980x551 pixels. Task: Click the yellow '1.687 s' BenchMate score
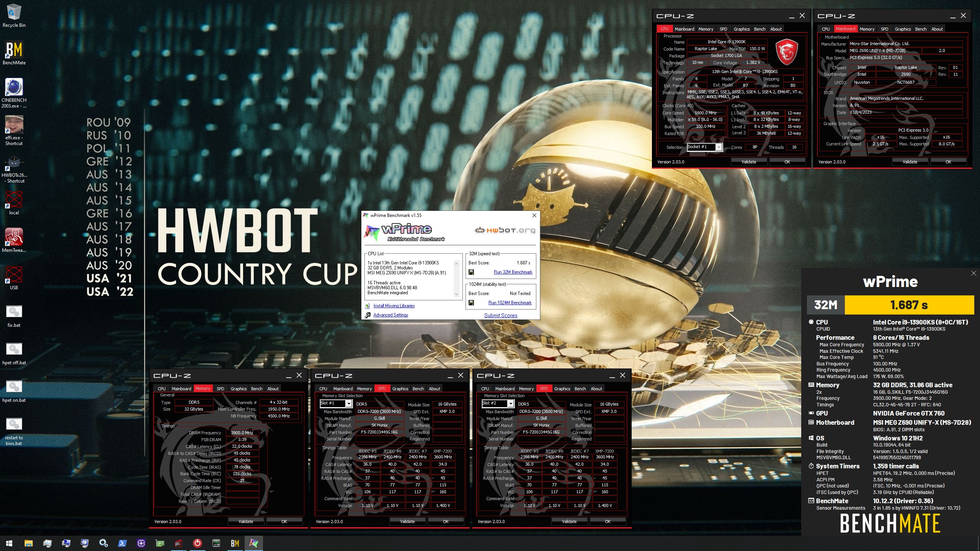click(x=909, y=305)
